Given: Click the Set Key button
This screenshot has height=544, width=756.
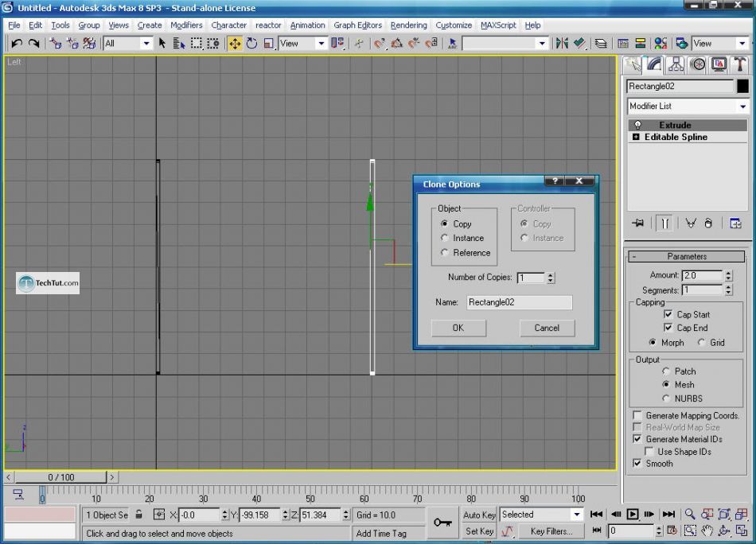Looking at the screenshot, I should coord(479,531).
